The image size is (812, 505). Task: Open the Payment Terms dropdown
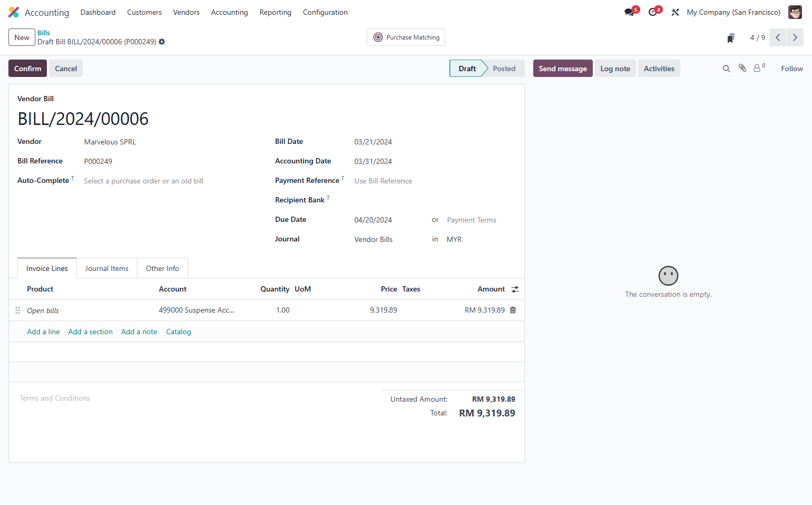point(481,220)
